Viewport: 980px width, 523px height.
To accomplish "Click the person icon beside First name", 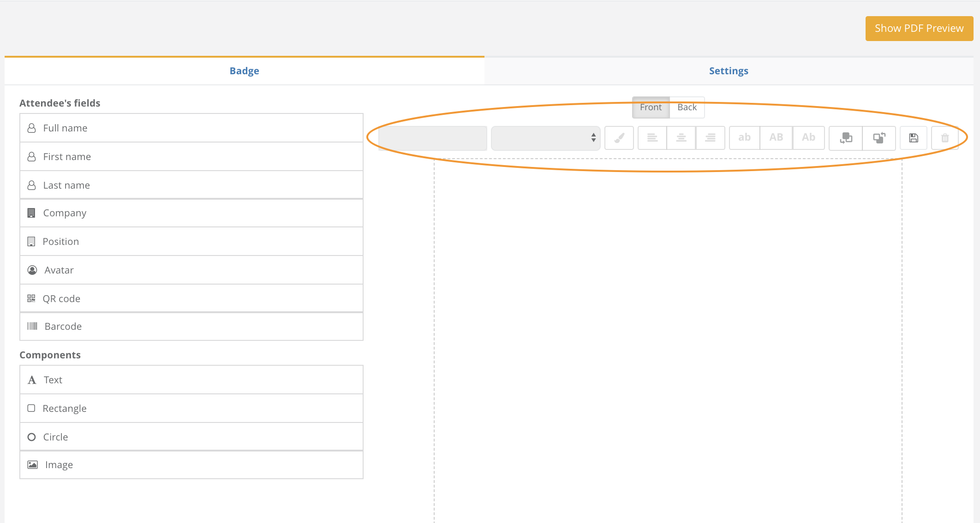I will (x=31, y=157).
